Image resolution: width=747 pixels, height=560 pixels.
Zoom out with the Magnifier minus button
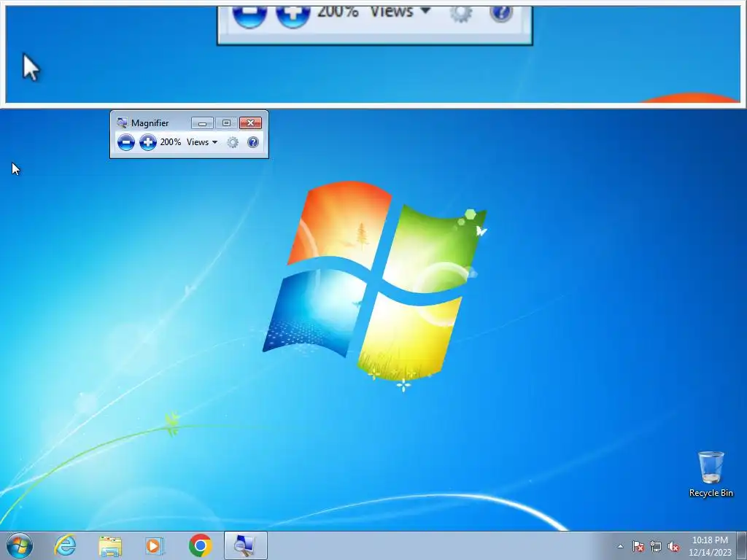(125, 142)
